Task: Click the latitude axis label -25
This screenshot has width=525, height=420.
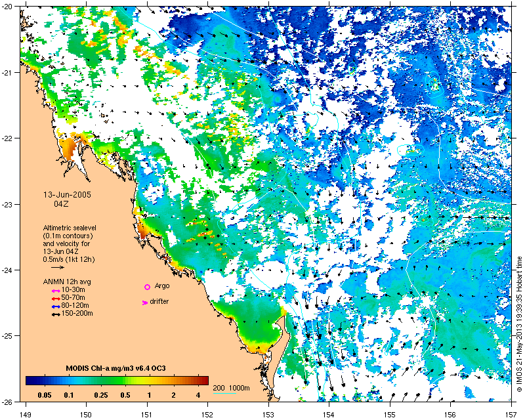Action: 7,336
